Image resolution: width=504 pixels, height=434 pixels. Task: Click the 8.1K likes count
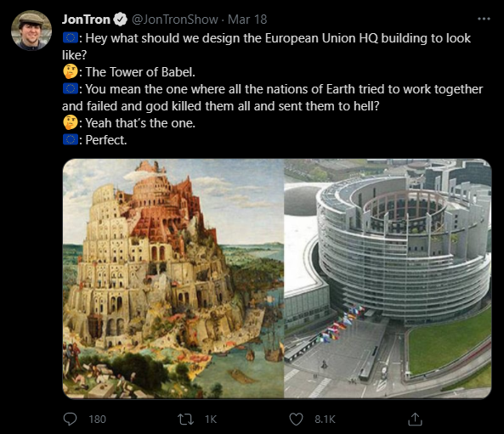point(325,420)
